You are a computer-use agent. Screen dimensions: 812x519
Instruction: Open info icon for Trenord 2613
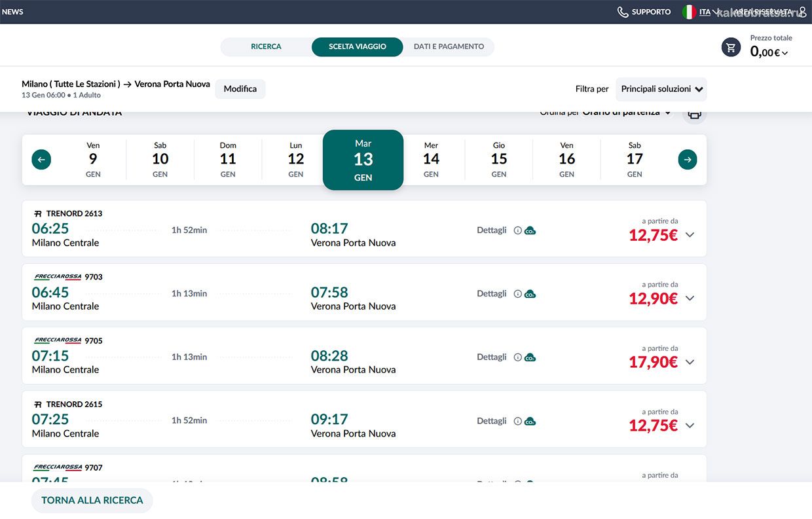click(517, 230)
